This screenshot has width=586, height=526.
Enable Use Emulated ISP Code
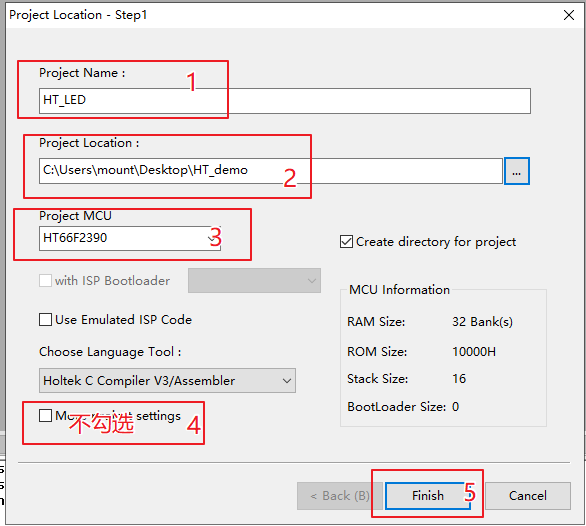point(46,320)
